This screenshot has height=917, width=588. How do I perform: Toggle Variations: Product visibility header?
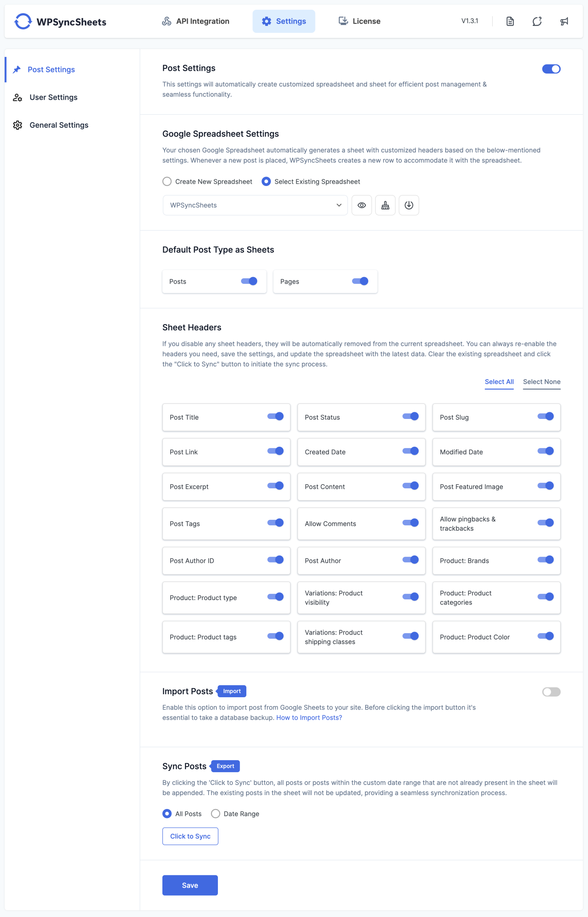click(x=411, y=597)
